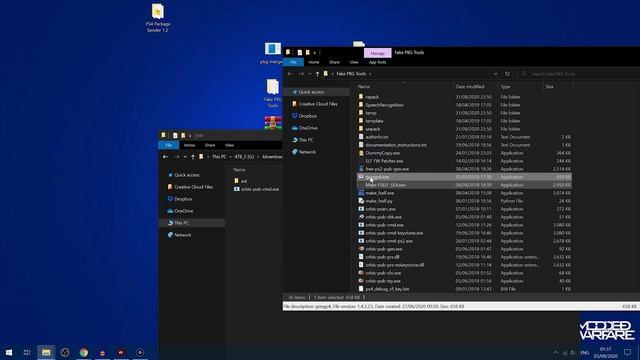Open the Fake PKG Tools desktop folder icon
640x360 pixels.
[273, 93]
